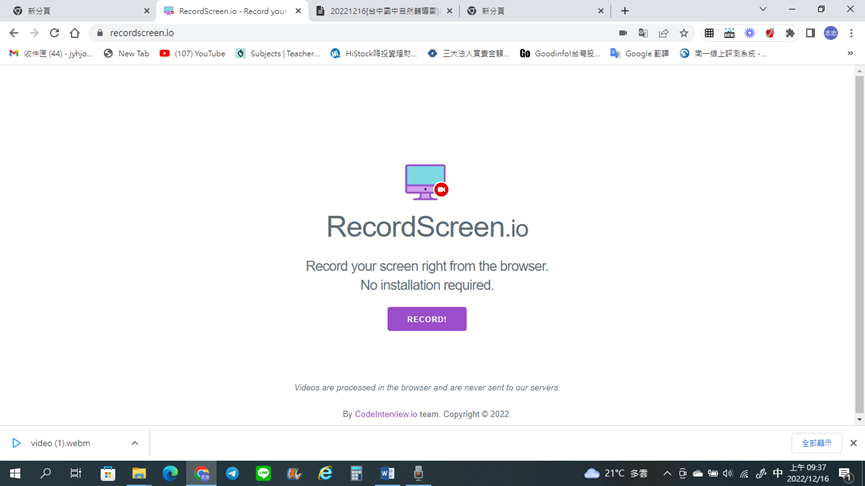Open the browser home page icon
This screenshot has height=486, width=865.
pyautogui.click(x=74, y=33)
